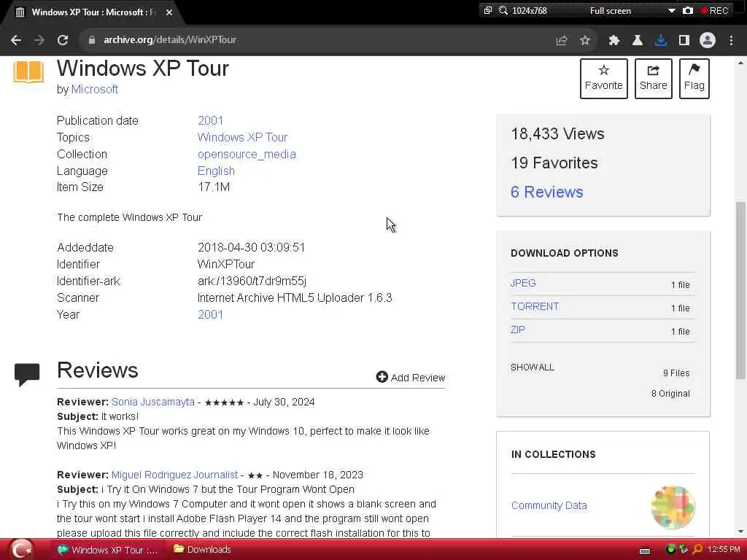Click the page scrollbar thumb
The height and width of the screenshot is (560, 747).
pos(740,290)
